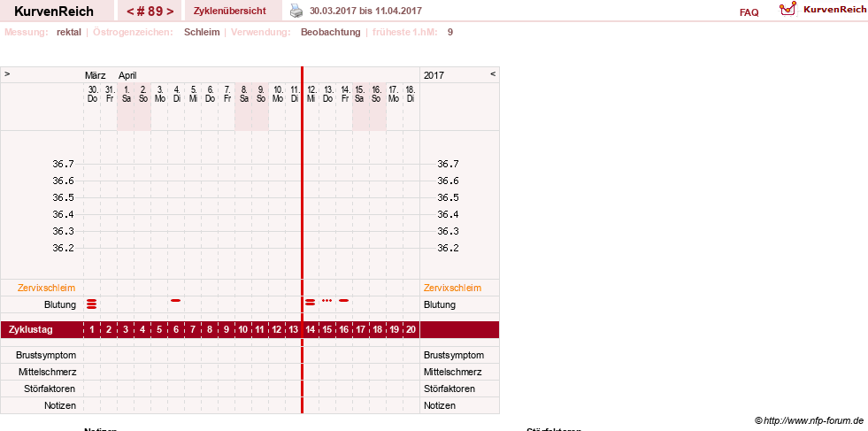Click the printer icon in the header
868x431 pixels.
pos(296,11)
